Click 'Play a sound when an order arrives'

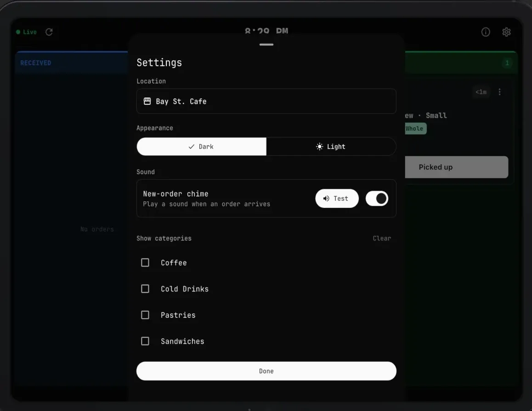pos(207,204)
